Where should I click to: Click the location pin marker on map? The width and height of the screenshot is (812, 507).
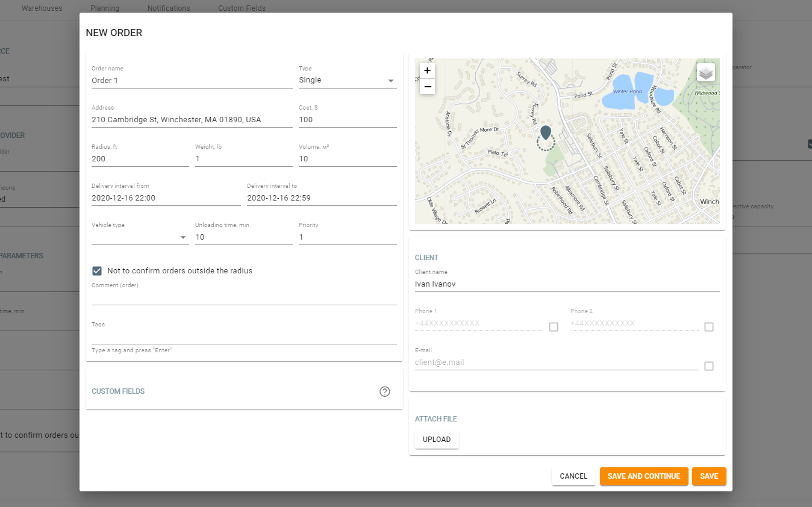pos(546,133)
